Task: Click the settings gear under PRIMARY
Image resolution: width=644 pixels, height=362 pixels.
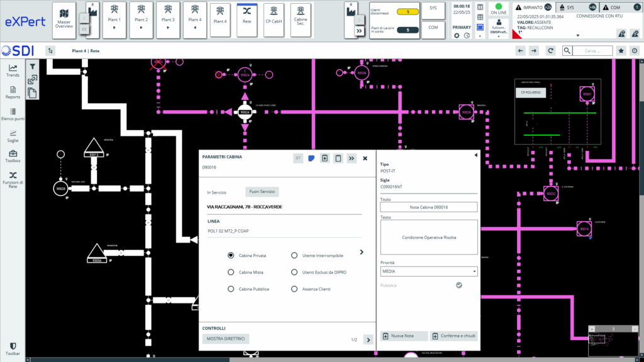Action: [x=457, y=36]
